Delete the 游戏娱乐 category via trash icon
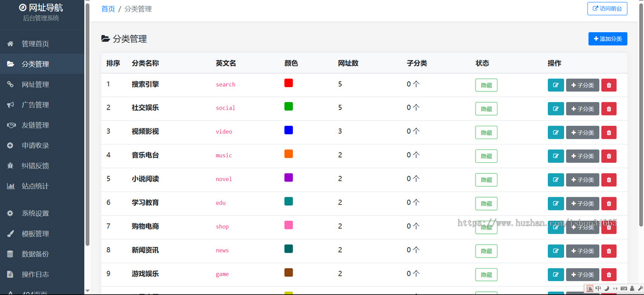The width and height of the screenshot is (644, 295). pos(609,274)
